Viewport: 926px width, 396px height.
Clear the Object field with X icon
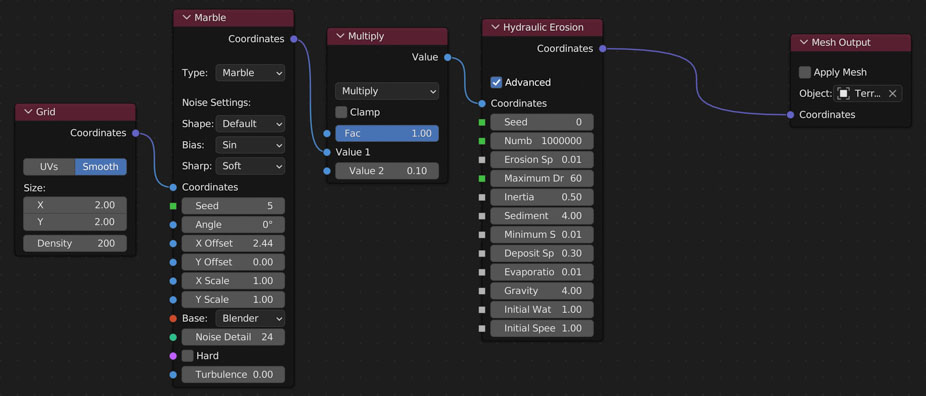click(x=892, y=93)
